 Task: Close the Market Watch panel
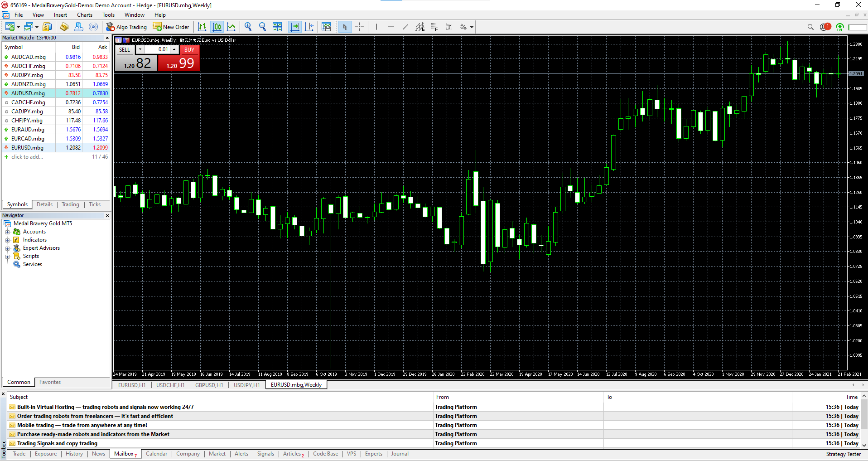(x=107, y=38)
